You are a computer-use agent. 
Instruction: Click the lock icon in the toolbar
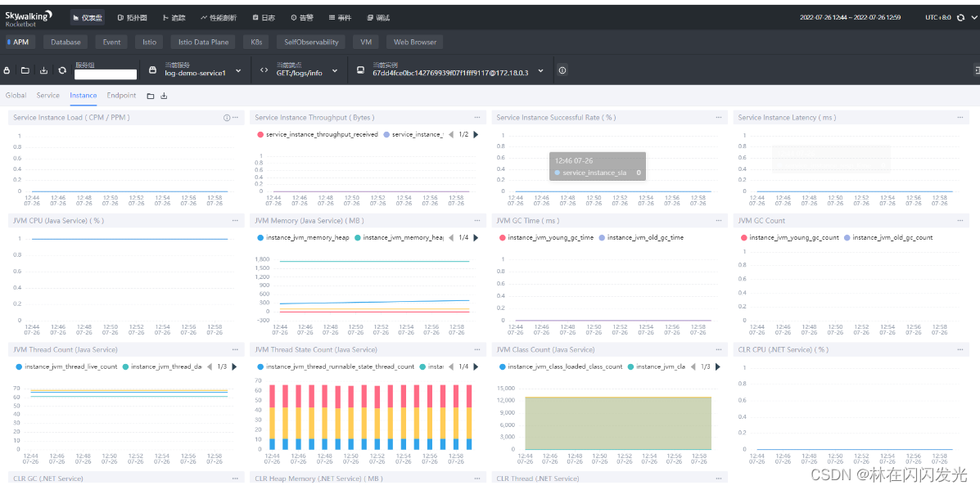point(7,70)
